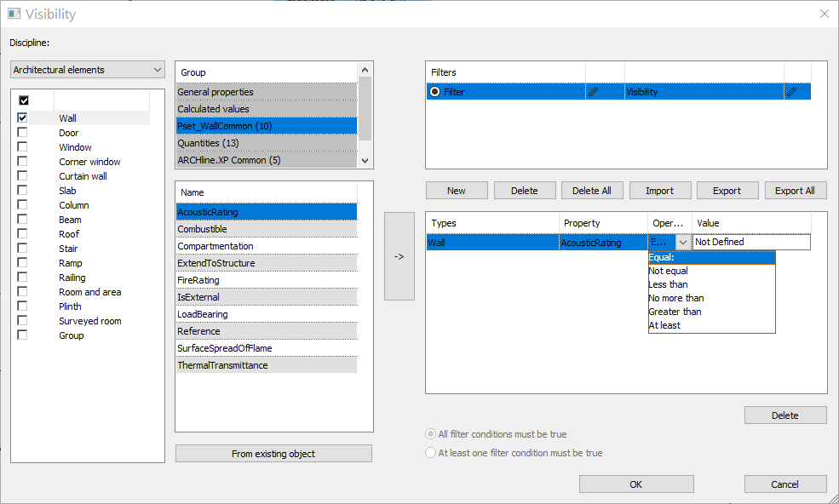Select 'Calculated values' group
This screenshot has height=504, width=839.
coord(267,109)
